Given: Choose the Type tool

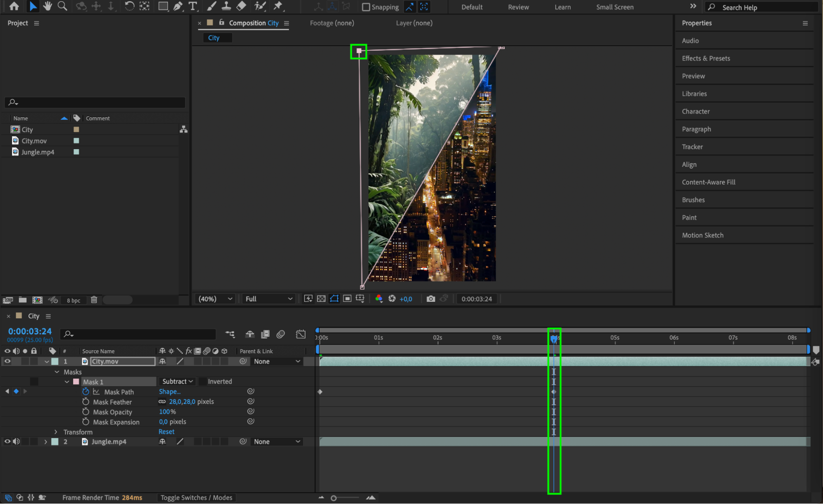Looking at the screenshot, I should (192, 6).
